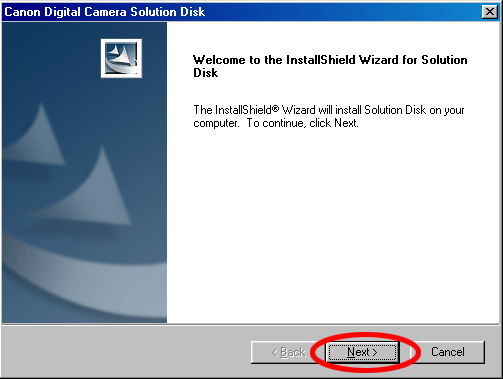Cancel the Solution Disk installation
The width and height of the screenshot is (503, 379).
click(x=447, y=352)
